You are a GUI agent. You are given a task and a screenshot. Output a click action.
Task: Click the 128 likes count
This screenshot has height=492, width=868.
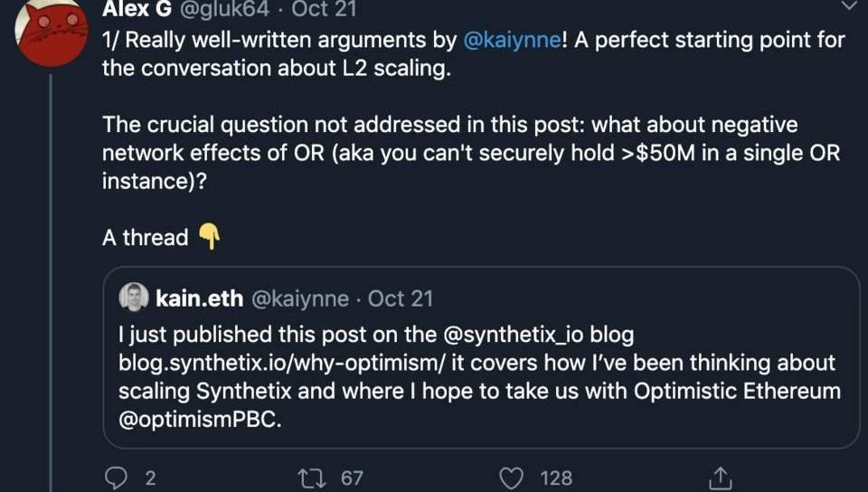[556, 478]
